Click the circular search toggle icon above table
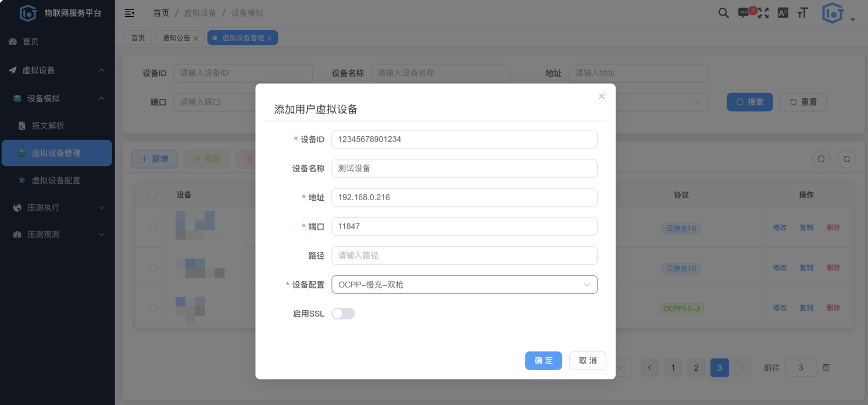This screenshot has width=868, height=405. [x=821, y=159]
